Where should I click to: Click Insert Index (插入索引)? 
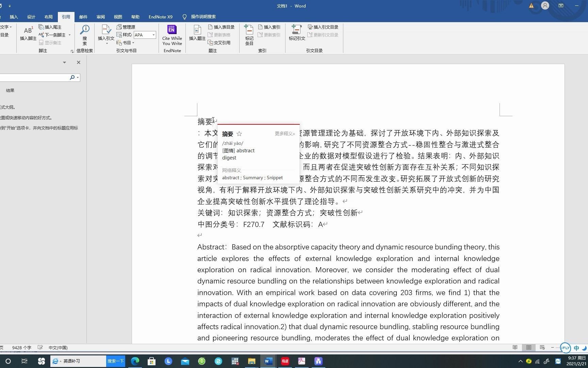point(269,27)
